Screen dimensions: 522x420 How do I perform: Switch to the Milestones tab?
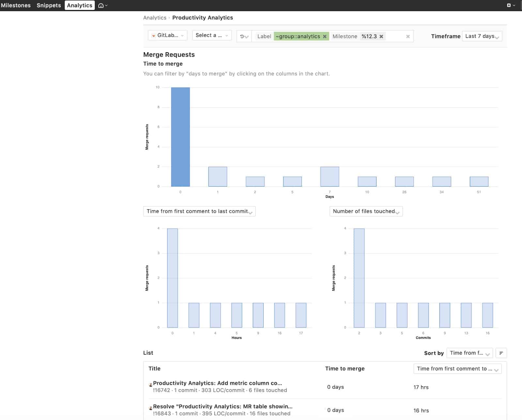point(16,5)
